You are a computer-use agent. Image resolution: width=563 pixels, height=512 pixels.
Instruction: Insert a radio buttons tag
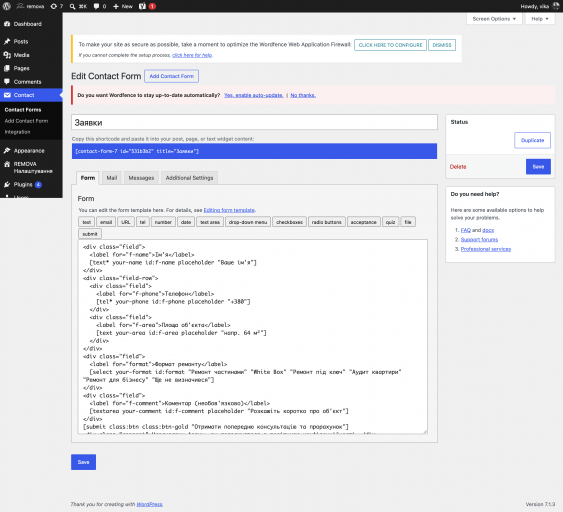[326, 222]
